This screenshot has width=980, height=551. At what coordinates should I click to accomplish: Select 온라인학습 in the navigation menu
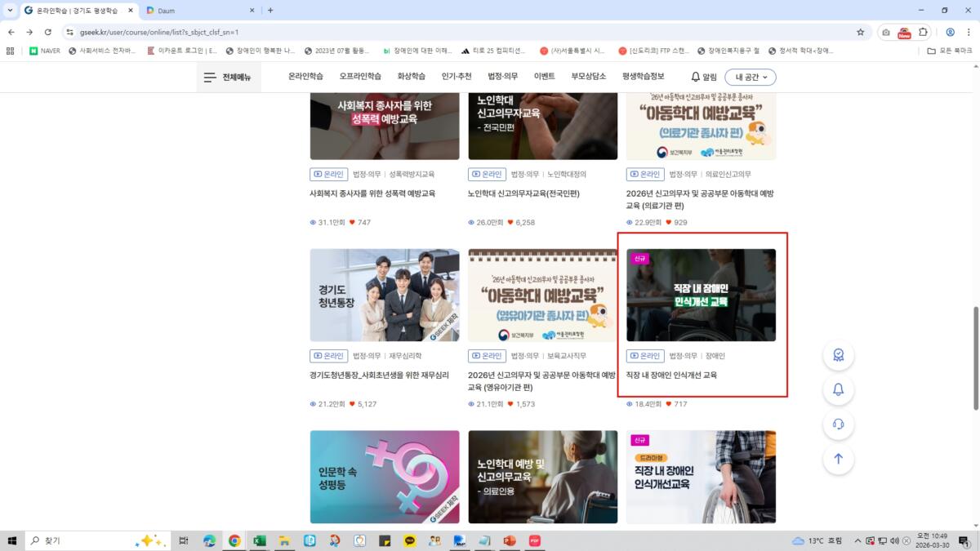tap(305, 76)
